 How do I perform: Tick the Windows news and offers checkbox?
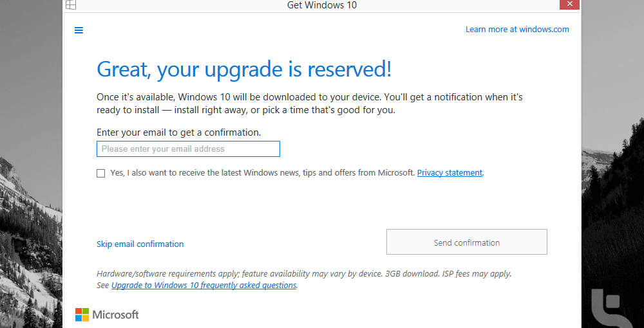pyautogui.click(x=100, y=173)
